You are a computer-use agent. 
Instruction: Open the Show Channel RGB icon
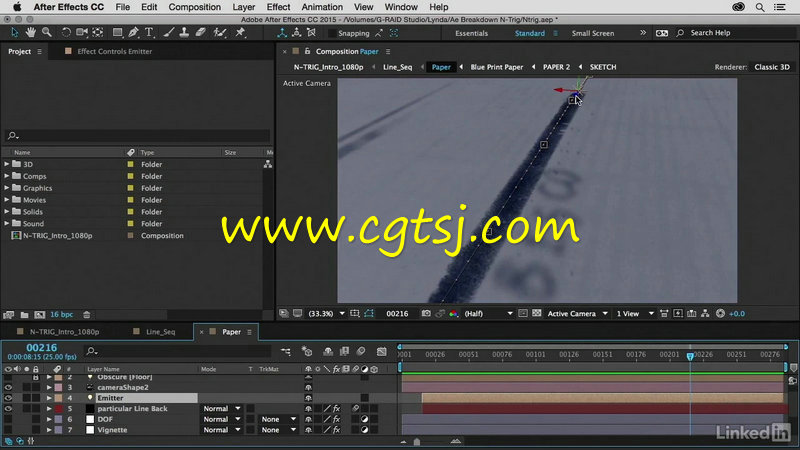pyautogui.click(x=453, y=313)
